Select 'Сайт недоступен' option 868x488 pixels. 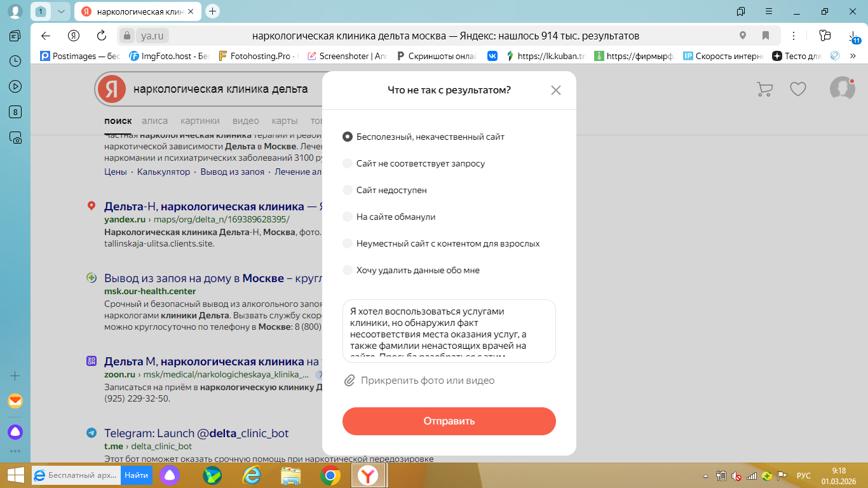point(384,190)
